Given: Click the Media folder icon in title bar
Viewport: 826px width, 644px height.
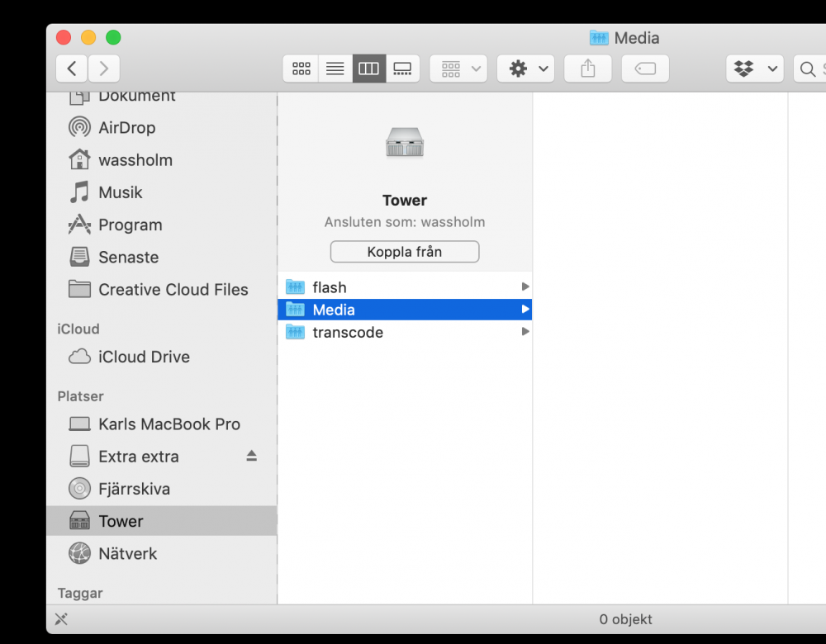Looking at the screenshot, I should click(599, 37).
